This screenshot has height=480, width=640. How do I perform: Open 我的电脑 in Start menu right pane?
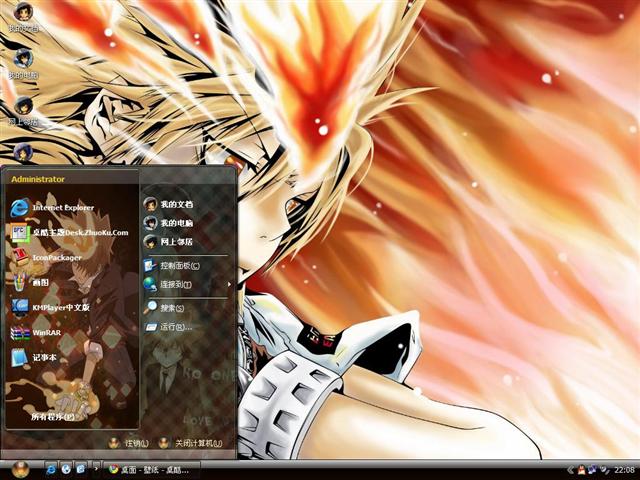point(168,223)
